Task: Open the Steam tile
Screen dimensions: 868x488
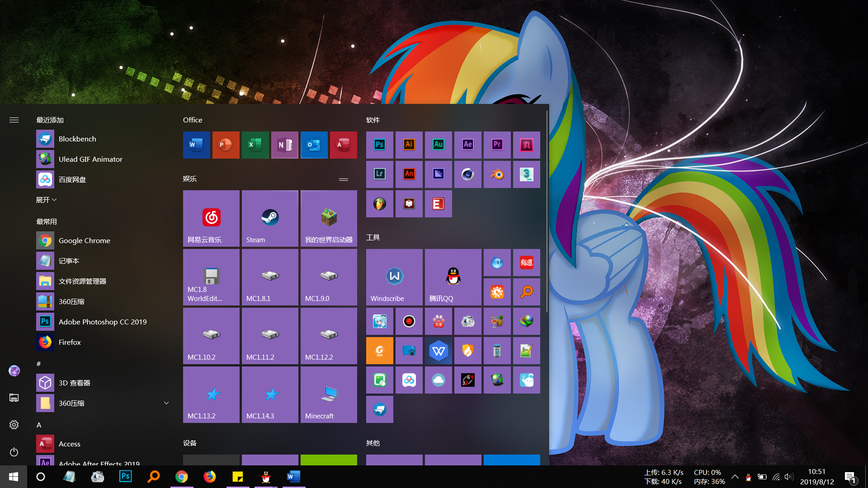Action: coord(270,218)
